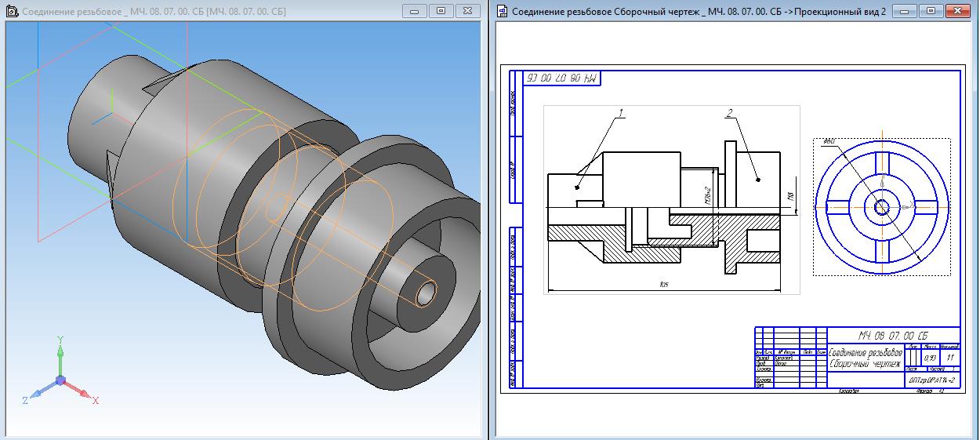This screenshot has width=980, height=440.
Task: Click the 3D model window's document icon
Action: (11, 12)
